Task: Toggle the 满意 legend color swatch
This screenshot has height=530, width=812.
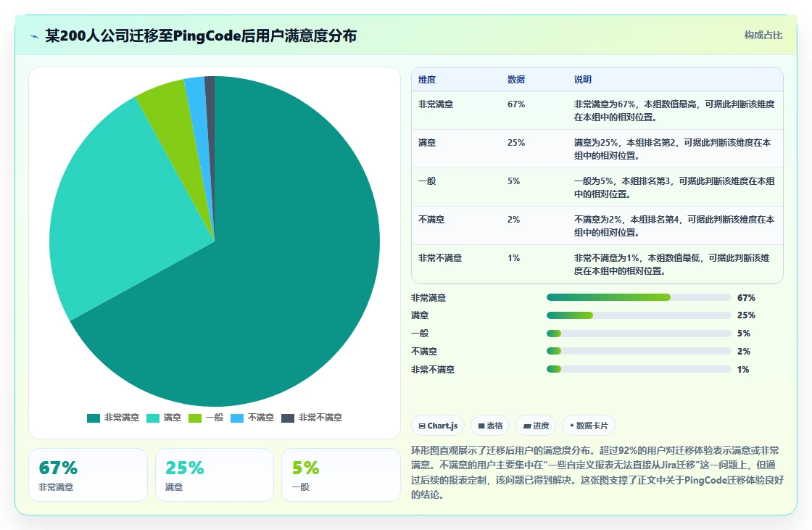Action: tap(153, 418)
